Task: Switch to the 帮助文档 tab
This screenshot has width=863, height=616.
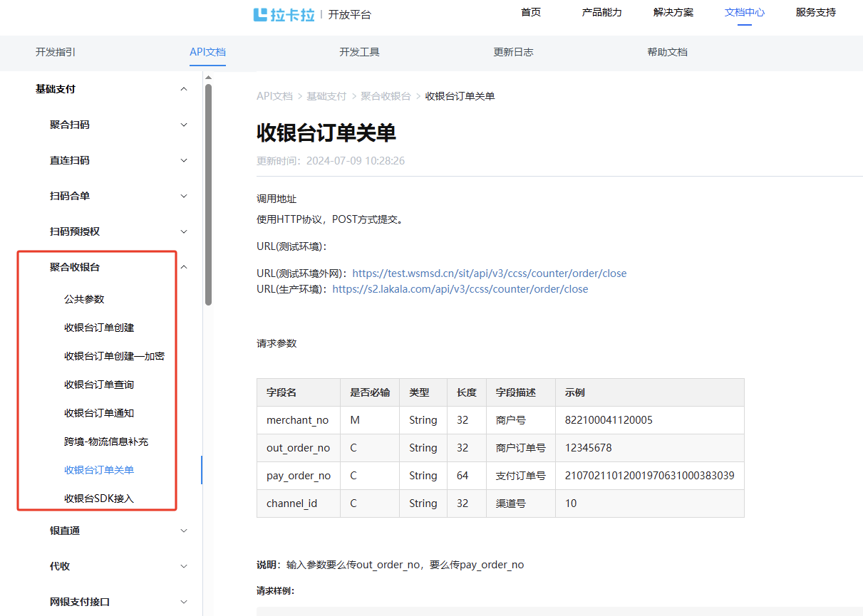Action: tap(667, 52)
